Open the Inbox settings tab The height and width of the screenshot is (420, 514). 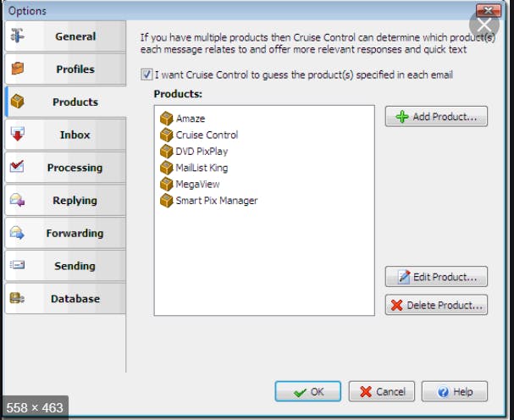[65, 135]
